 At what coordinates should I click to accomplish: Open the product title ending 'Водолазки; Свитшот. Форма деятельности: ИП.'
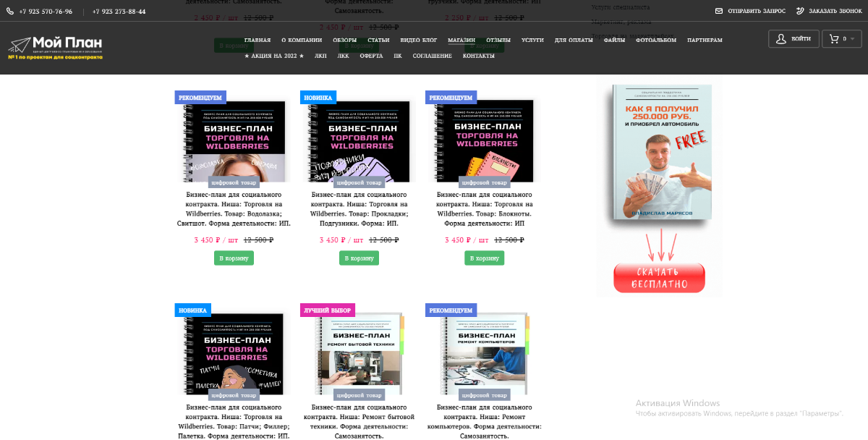coord(234,209)
